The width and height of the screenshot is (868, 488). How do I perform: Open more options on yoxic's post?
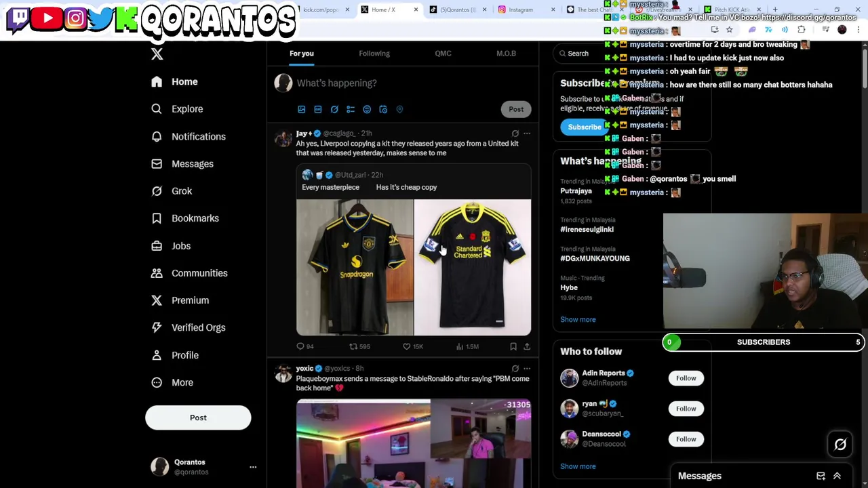(x=527, y=369)
